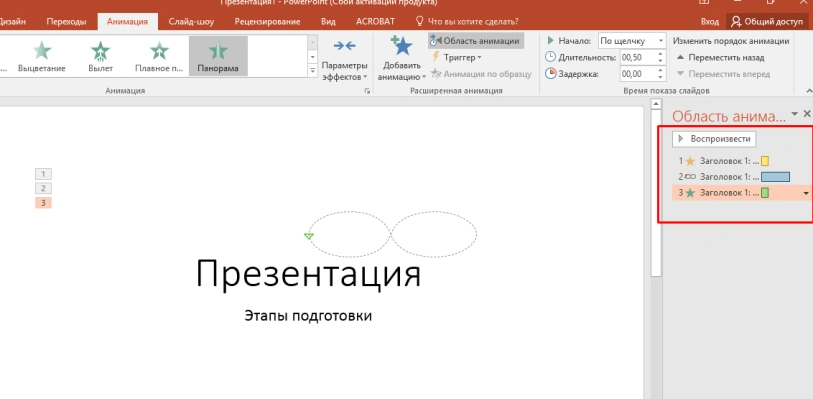Click green star icon of animation 3
The width and height of the screenshot is (813, 399).
(x=690, y=193)
